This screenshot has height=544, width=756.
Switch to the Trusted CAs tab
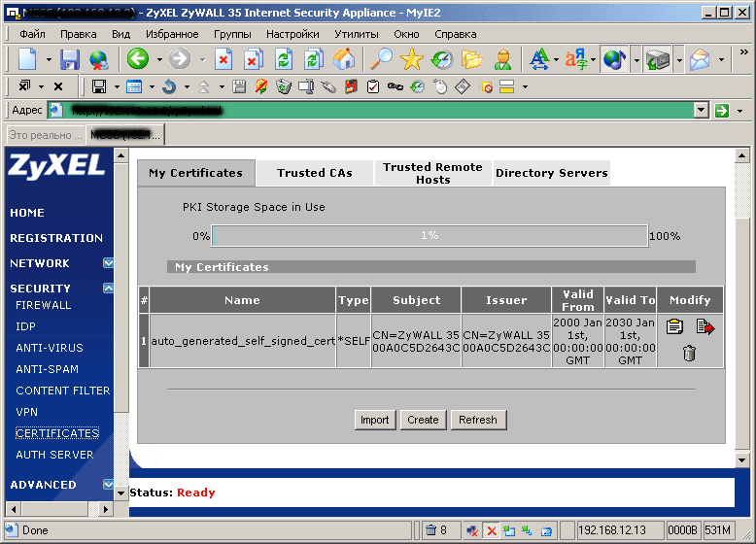click(x=315, y=173)
